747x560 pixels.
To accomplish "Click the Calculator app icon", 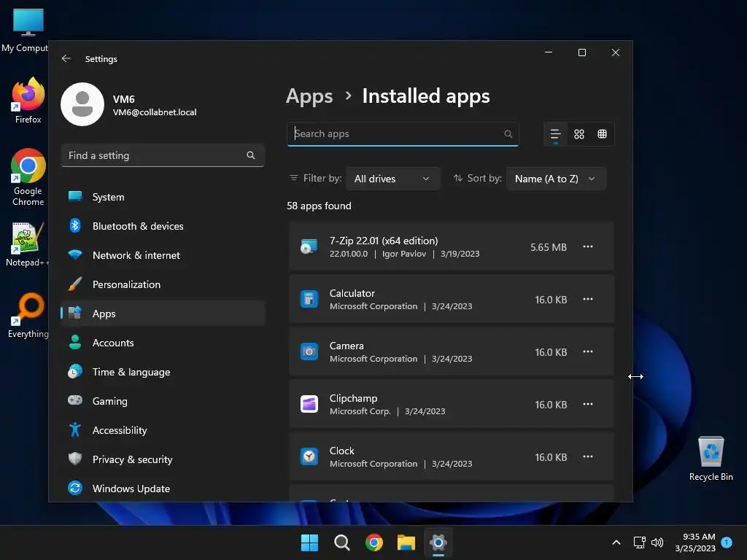I will pyautogui.click(x=309, y=299).
